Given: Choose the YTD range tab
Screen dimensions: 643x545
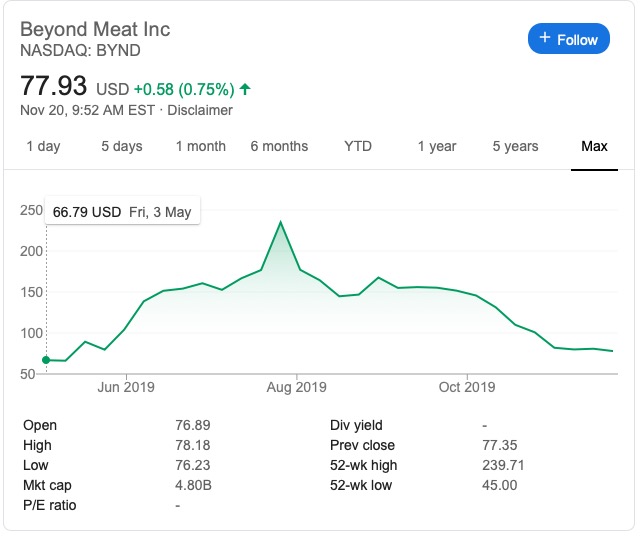Looking at the screenshot, I should coord(358,146).
